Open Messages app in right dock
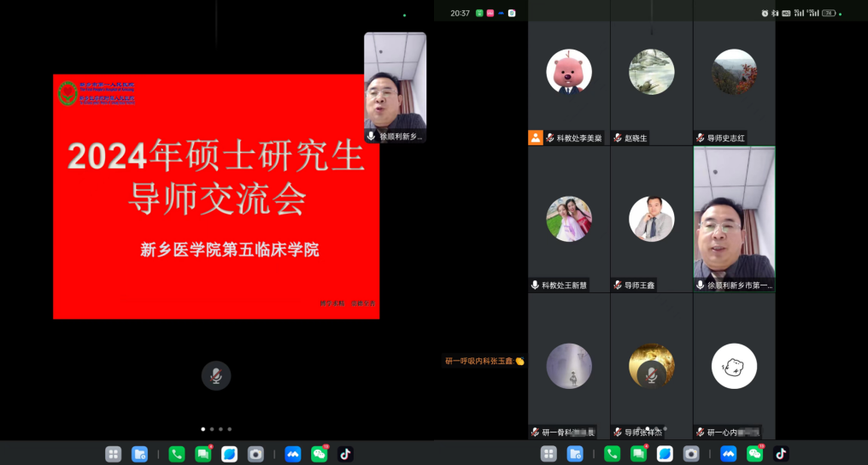 (x=639, y=455)
